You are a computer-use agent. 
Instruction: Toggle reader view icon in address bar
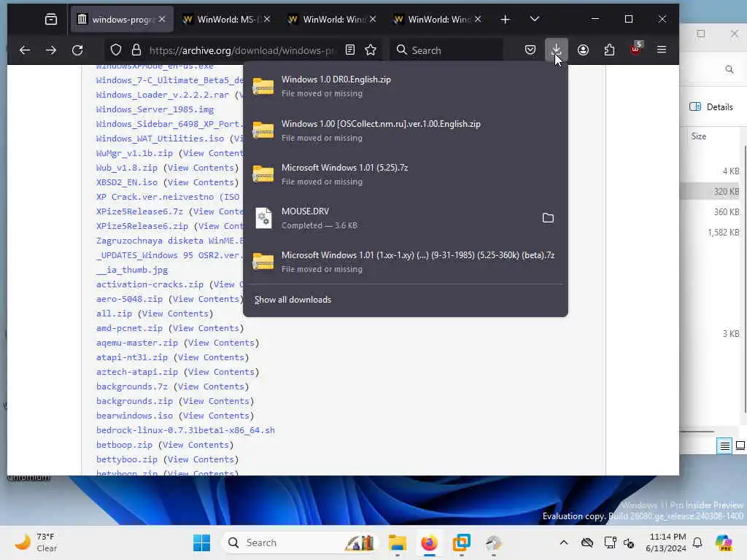tap(350, 50)
